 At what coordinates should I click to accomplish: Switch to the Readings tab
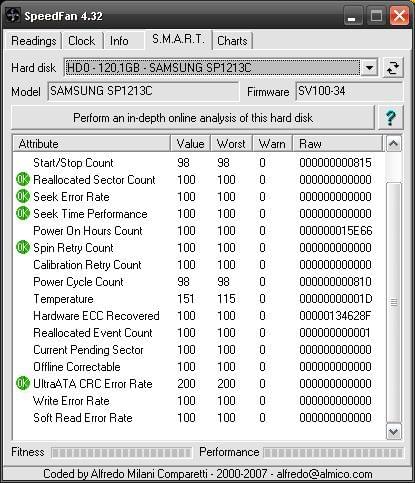pyautogui.click(x=34, y=41)
